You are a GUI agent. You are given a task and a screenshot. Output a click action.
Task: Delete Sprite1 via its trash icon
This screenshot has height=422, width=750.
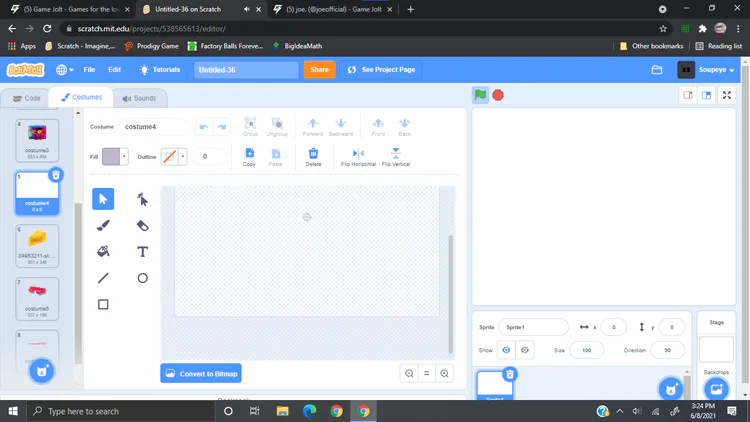pos(510,374)
